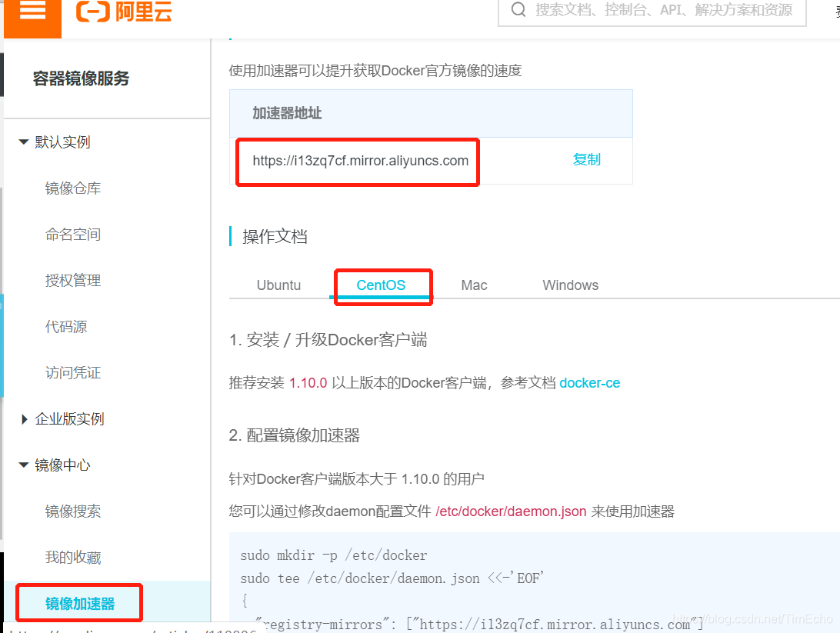Click the 复制 link to copy address
The height and width of the screenshot is (633, 840).
(587, 159)
